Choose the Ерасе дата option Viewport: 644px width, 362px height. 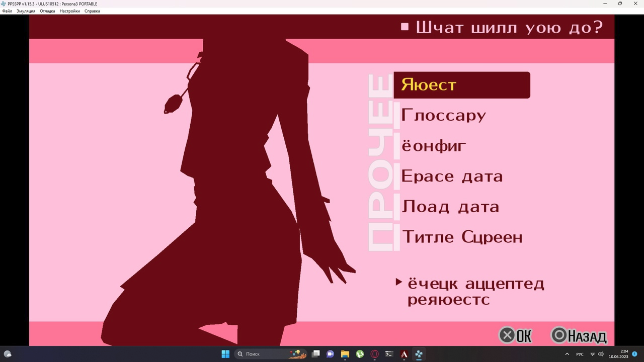pos(452,176)
